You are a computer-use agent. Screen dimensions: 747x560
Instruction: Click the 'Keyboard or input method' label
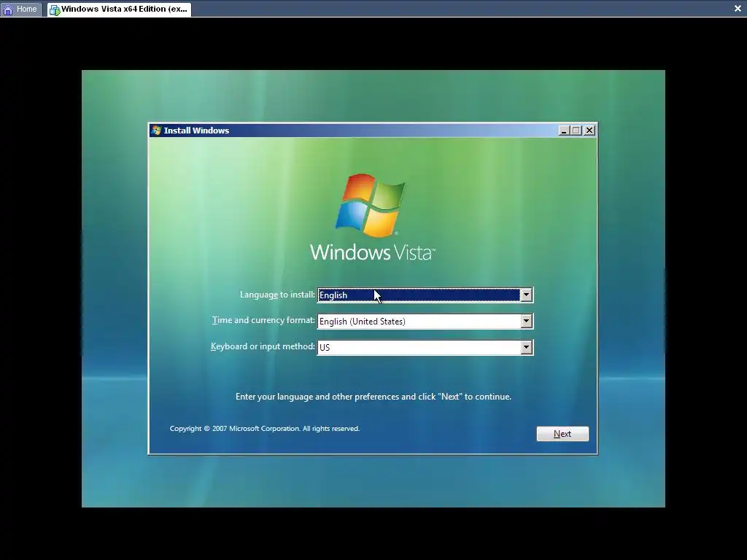pyautogui.click(x=263, y=346)
